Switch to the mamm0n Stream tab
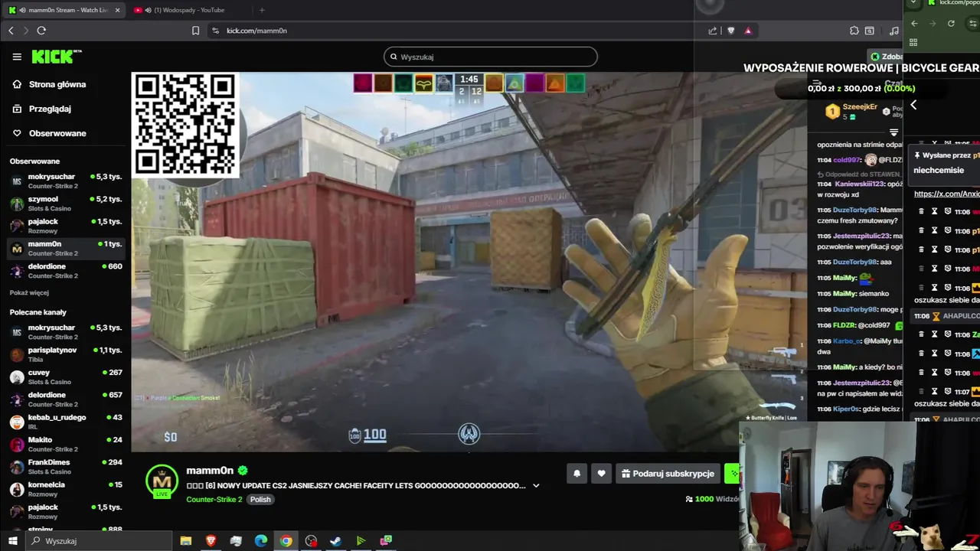The width and height of the screenshot is (980, 551). [x=64, y=10]
